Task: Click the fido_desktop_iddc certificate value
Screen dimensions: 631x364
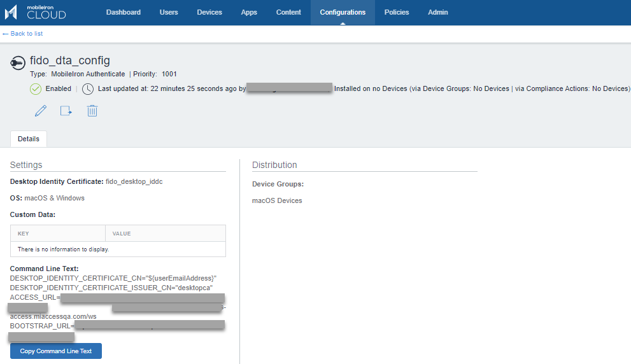Action: pos(134,182)
